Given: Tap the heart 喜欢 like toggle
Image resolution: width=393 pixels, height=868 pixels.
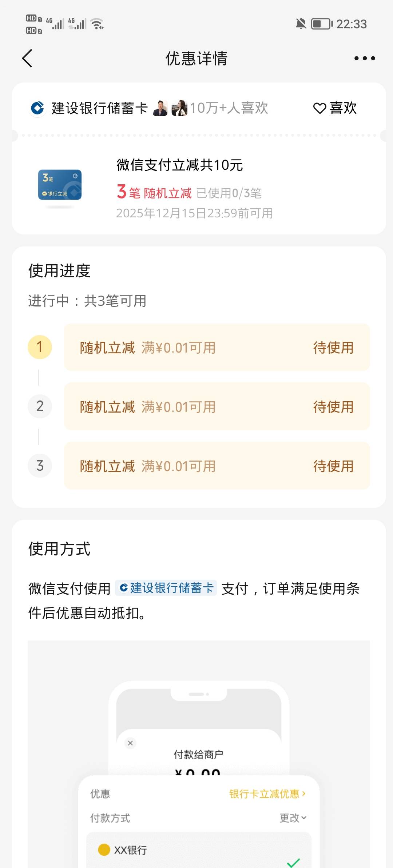Looking at the screenshot, I should pos(335,108).
